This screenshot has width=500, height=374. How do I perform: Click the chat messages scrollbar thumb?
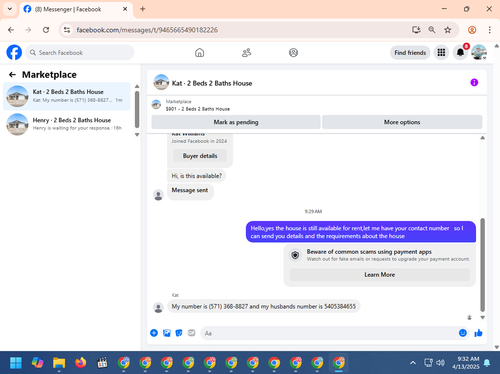(x=482, y=265)
